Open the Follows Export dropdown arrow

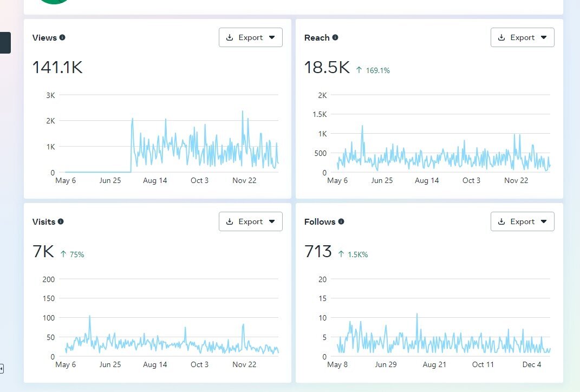point(544,221)
